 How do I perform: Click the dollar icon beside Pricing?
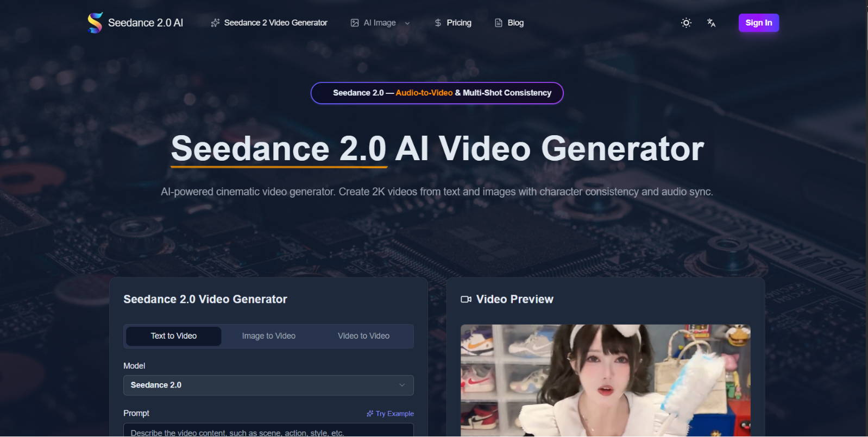438,23
